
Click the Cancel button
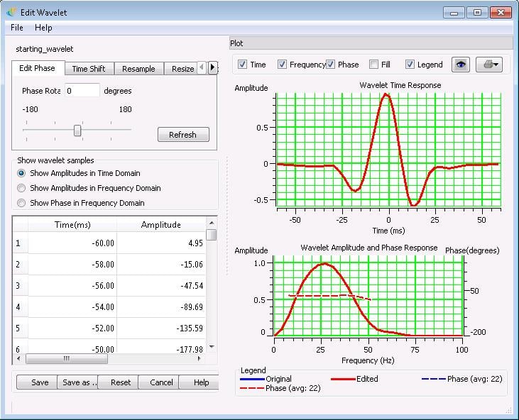click(159, 382)
